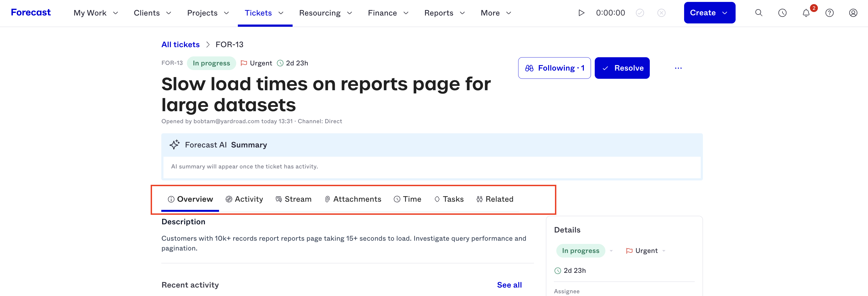Open help question mark icon

[x=829, y=13]
